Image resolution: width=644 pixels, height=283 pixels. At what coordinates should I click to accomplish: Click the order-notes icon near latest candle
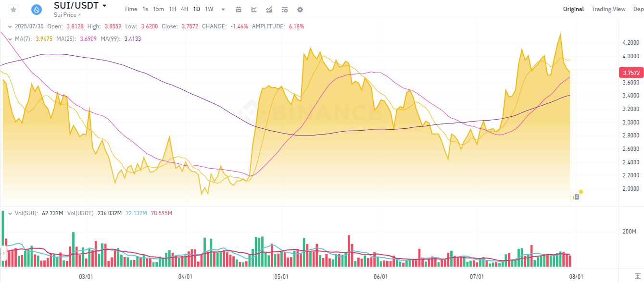point(576,197)
